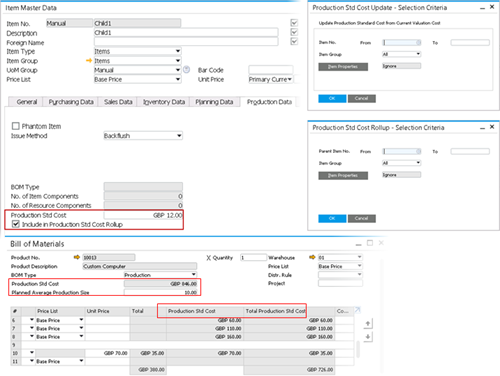The image size is (500, 376).
Task: Open Item Group dropdown in Cost Rollup window
Action: click(418, 162)
